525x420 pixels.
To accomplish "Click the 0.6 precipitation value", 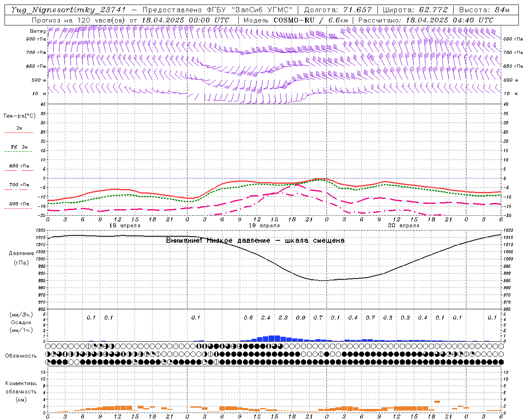I will (248, 317).
